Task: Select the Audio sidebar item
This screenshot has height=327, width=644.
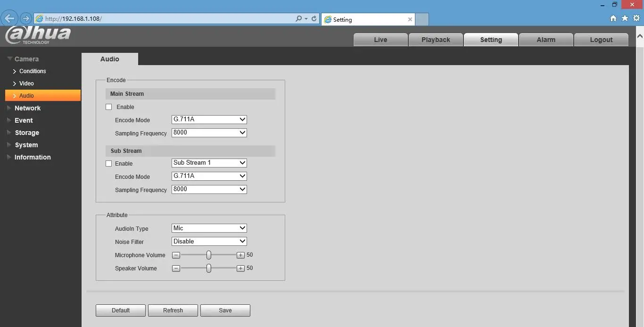Action: pyautogui.click(x=43, y=95)
